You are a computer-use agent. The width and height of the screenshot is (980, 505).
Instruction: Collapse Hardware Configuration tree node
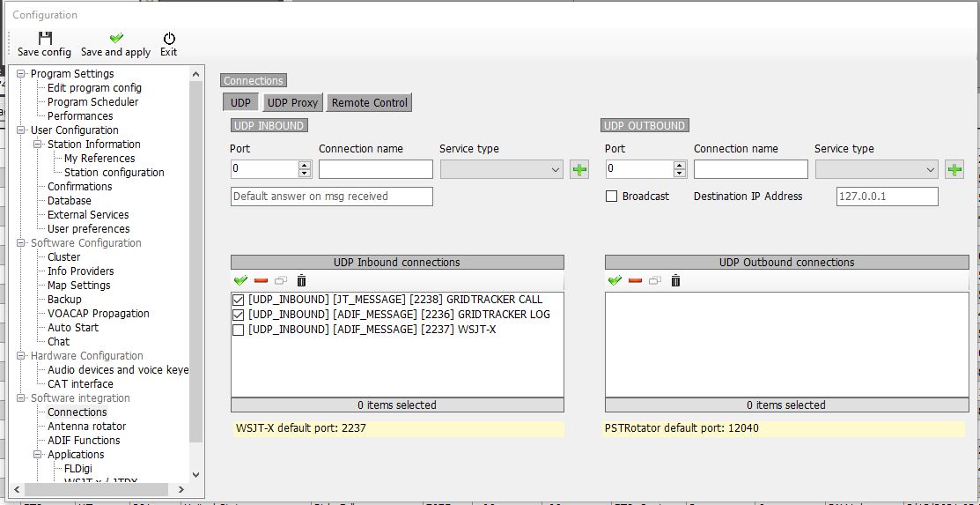pos(22,356)
